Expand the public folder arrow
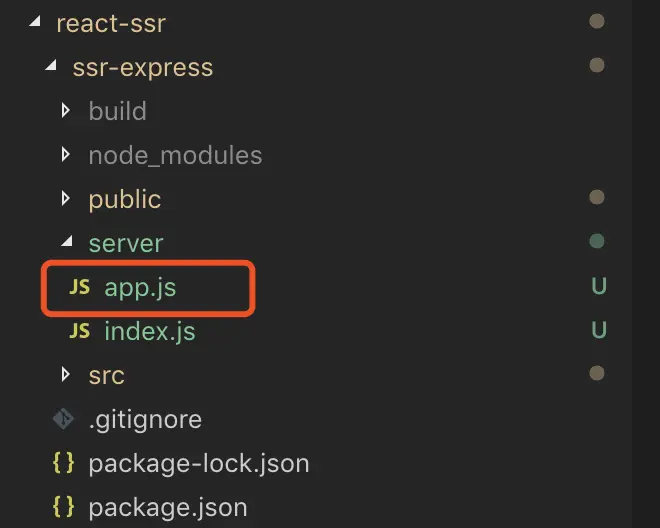Viewport: 660px width, 528px height. (x=66, y=199)
